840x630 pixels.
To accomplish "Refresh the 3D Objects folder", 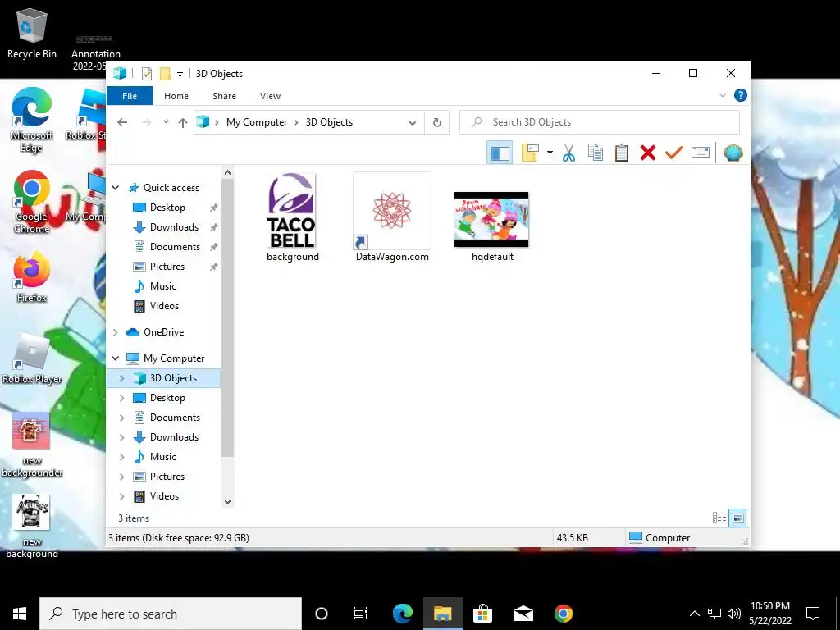I will pyautogui.click(x=437, y=122).
